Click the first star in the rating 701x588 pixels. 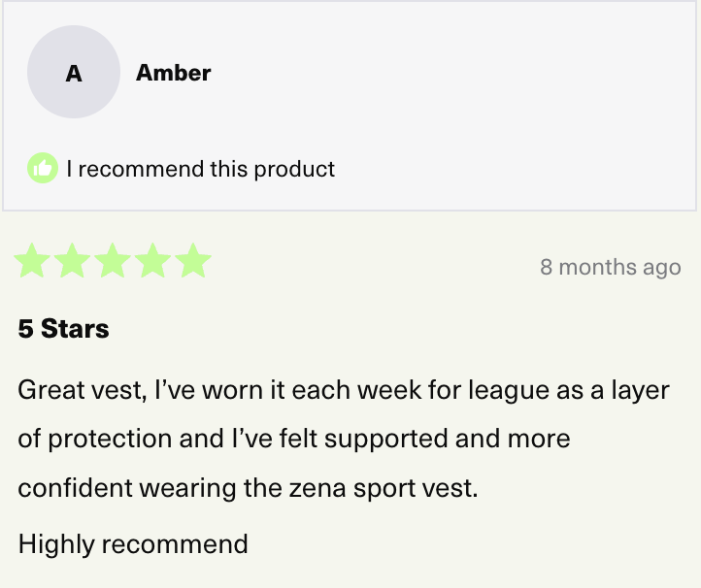click(x=32, y=261)
